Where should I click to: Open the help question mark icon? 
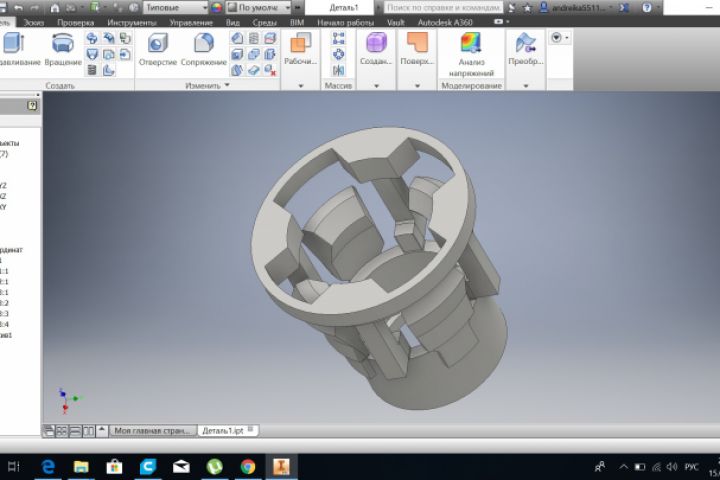[x=647, y=7]
